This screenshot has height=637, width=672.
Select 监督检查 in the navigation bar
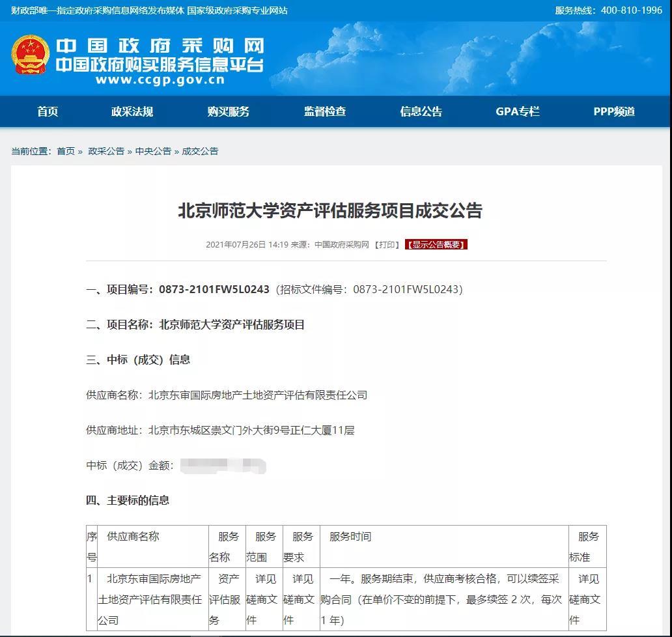pos(325,111)
